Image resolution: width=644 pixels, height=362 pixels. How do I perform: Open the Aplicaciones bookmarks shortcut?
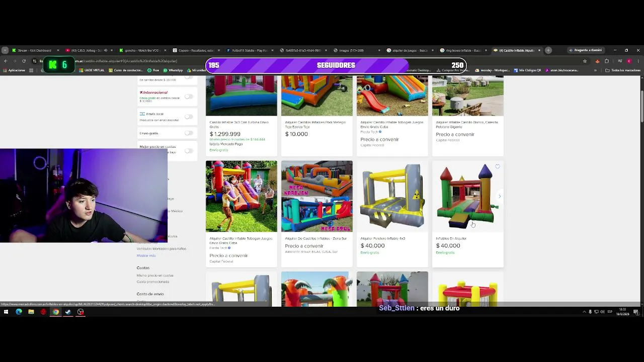(14, 70)
